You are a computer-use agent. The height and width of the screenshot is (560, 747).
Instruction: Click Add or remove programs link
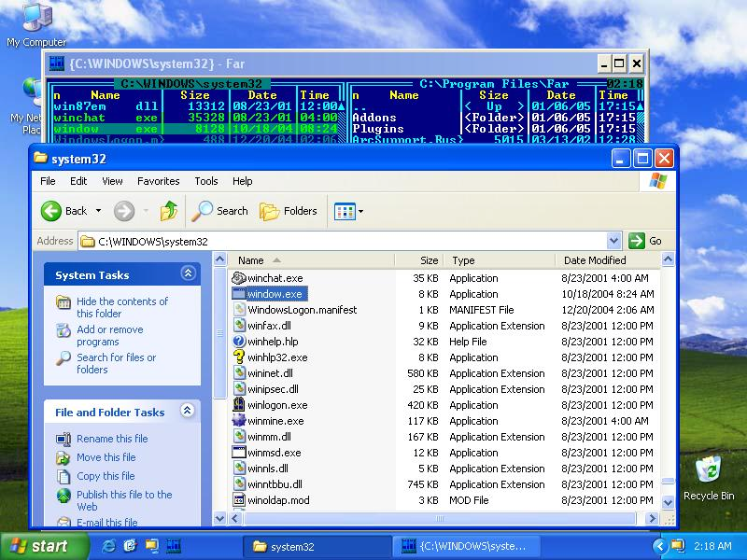pyautogui.click(x=110, y=336)
